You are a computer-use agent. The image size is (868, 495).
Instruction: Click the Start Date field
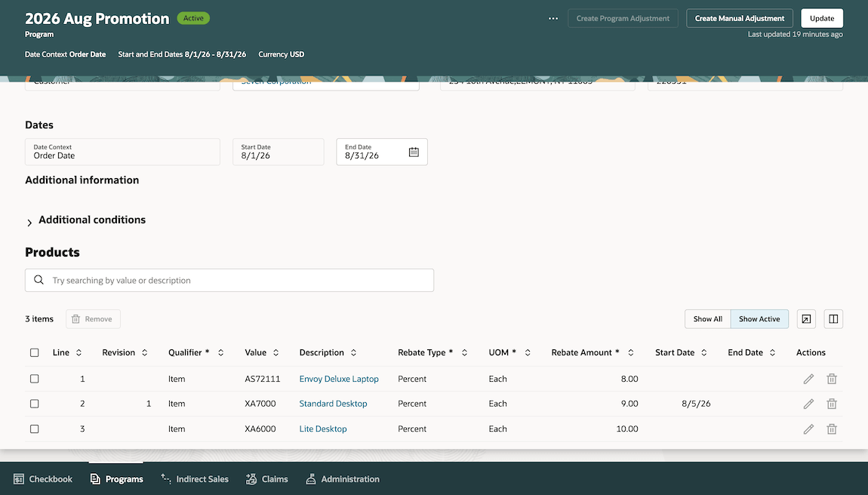click(x=278, y=152)
